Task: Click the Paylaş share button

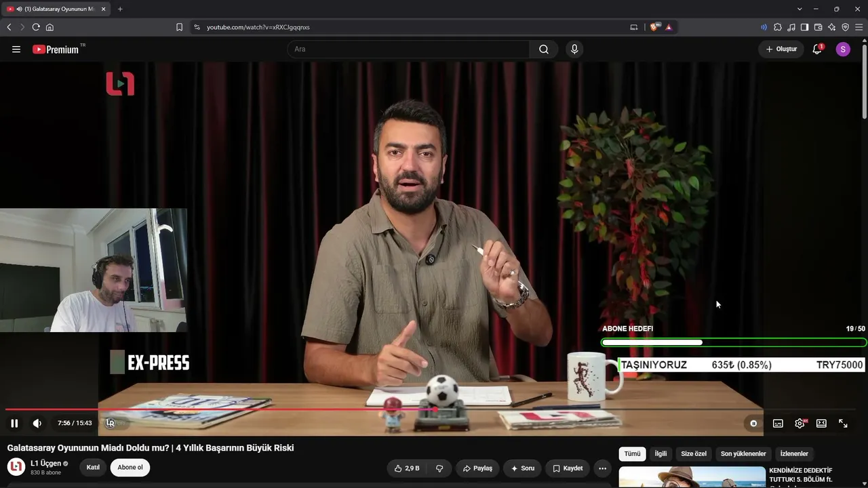Action: 477,468
